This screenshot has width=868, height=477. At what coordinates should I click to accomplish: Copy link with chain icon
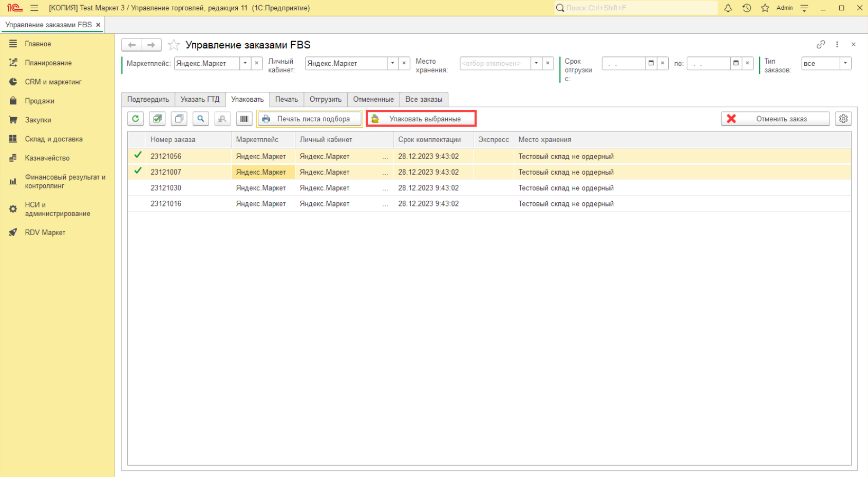pos(821,45)
